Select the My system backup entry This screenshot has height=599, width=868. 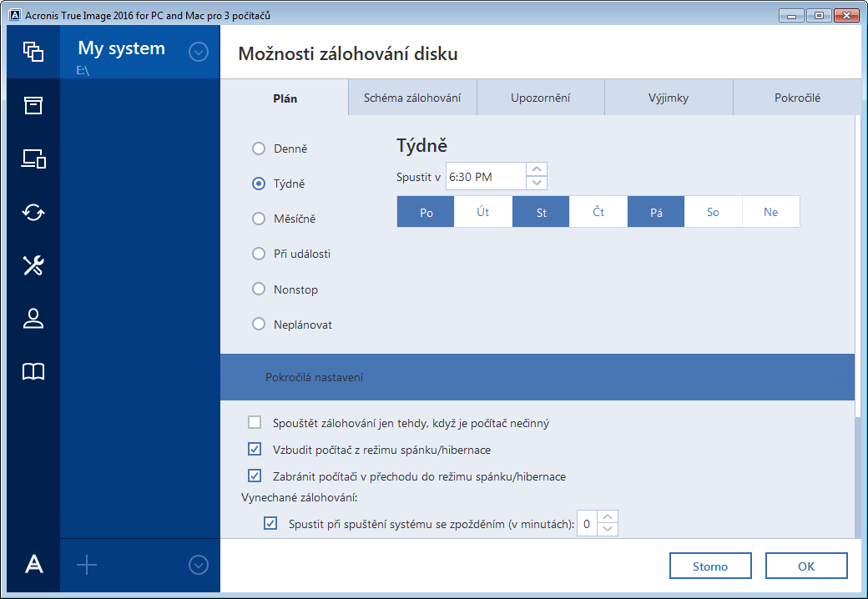click(x=139, y=52)
